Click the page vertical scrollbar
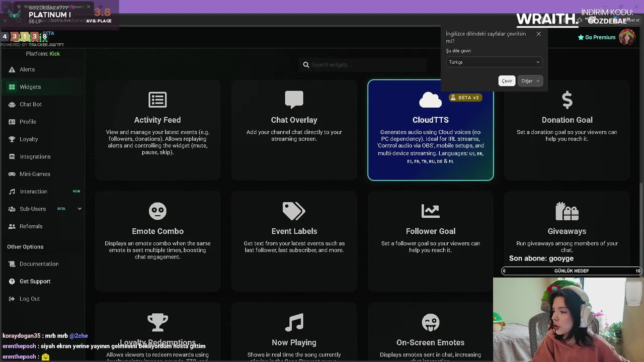The image size is (644, 362). (x=641, y=231)
